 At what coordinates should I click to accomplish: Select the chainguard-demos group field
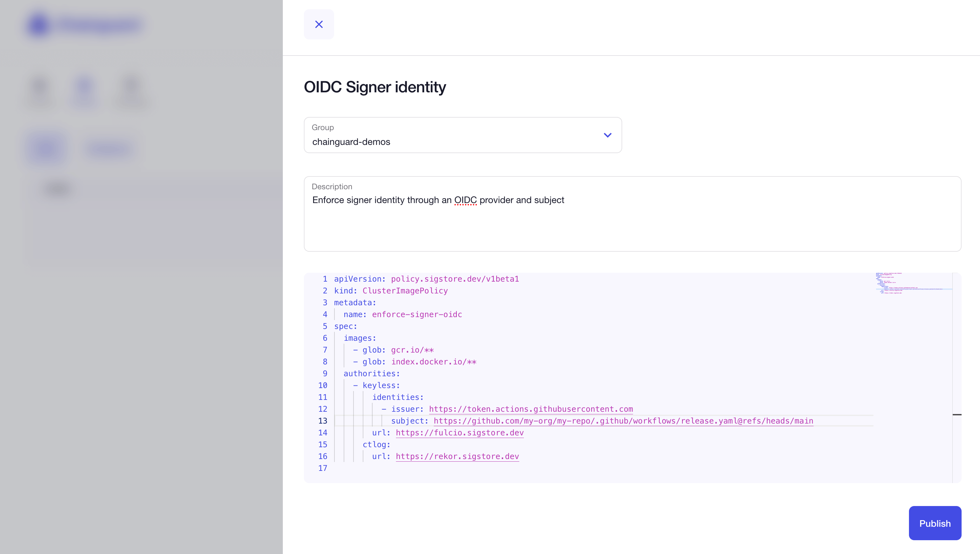point(463,135)
